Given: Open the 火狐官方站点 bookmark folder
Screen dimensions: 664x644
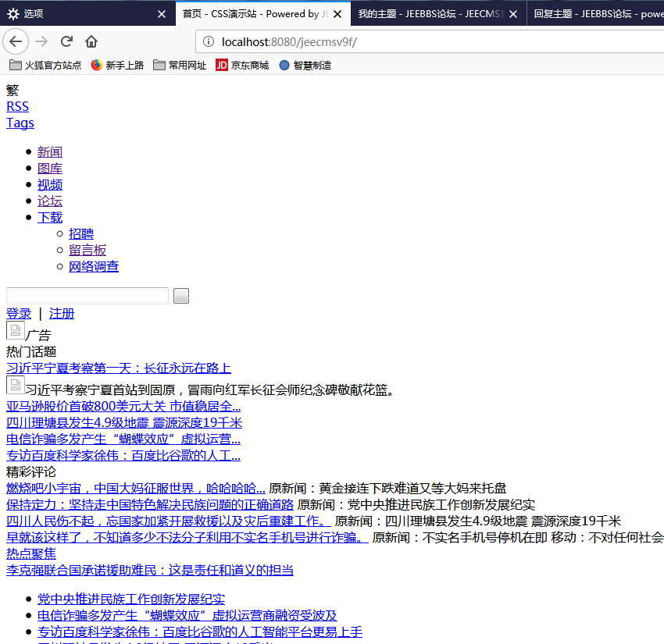Looking at the screenshot, I should point(45,65).
